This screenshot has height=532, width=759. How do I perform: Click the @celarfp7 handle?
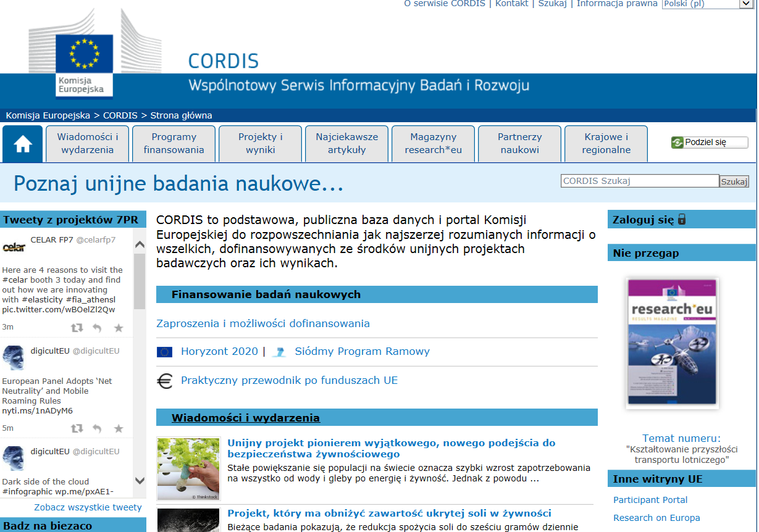(96, 240)
